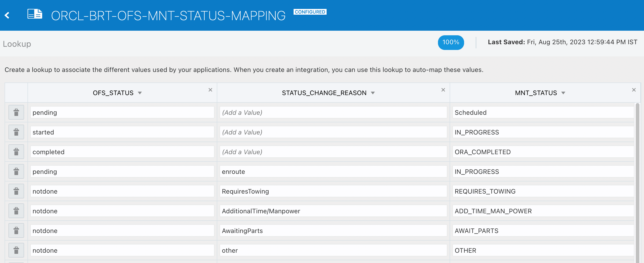Click the lookup document icon

[35, 14]
